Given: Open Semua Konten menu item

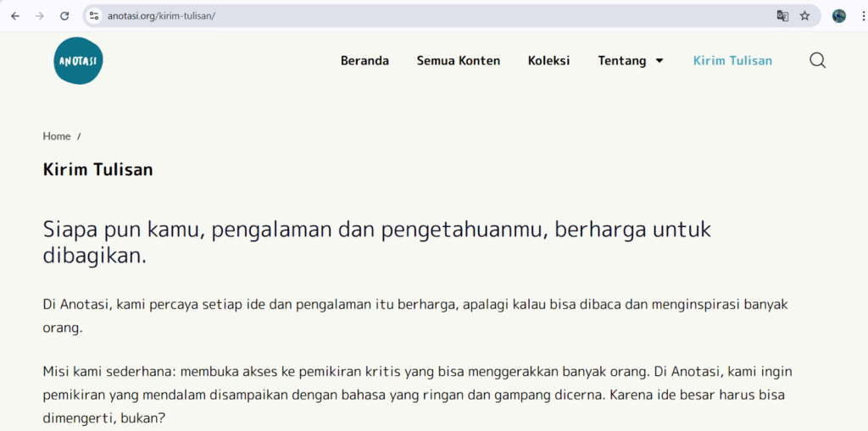Looking at the screenshot, I should point(459,61).
